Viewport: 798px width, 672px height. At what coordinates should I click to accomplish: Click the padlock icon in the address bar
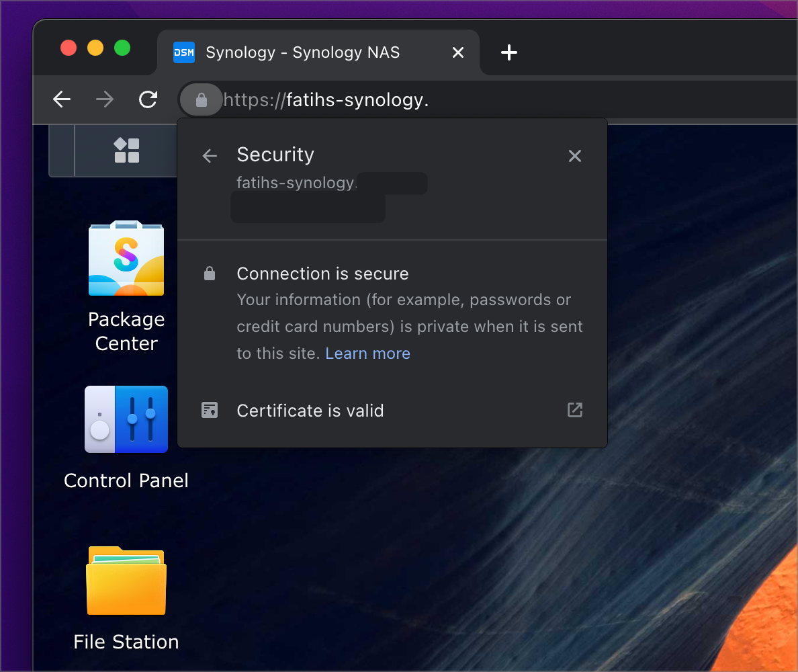tap(201, 99)
